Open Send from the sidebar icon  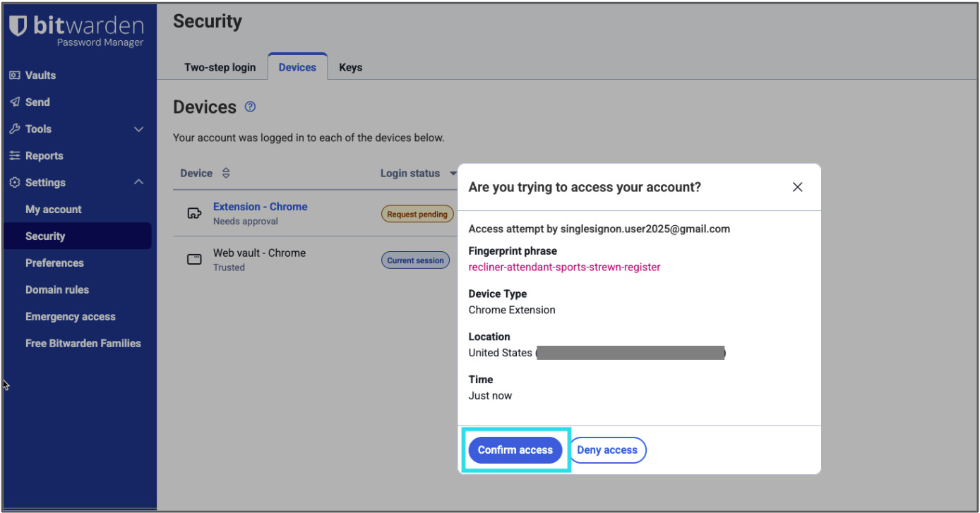tap(15, 102)
